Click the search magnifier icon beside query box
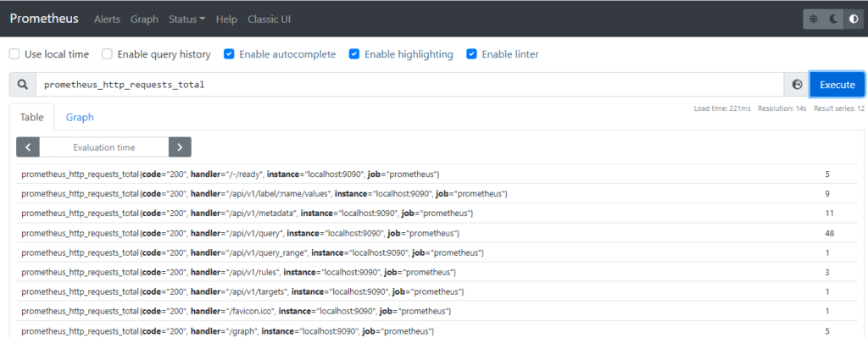 (x=23, y=85)
